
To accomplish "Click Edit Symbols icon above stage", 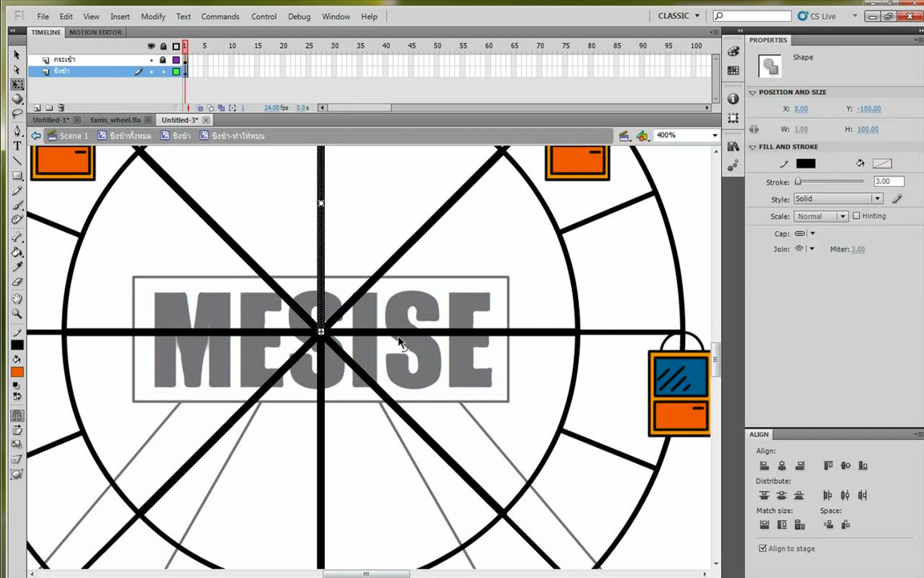I will tap(642, 136).
